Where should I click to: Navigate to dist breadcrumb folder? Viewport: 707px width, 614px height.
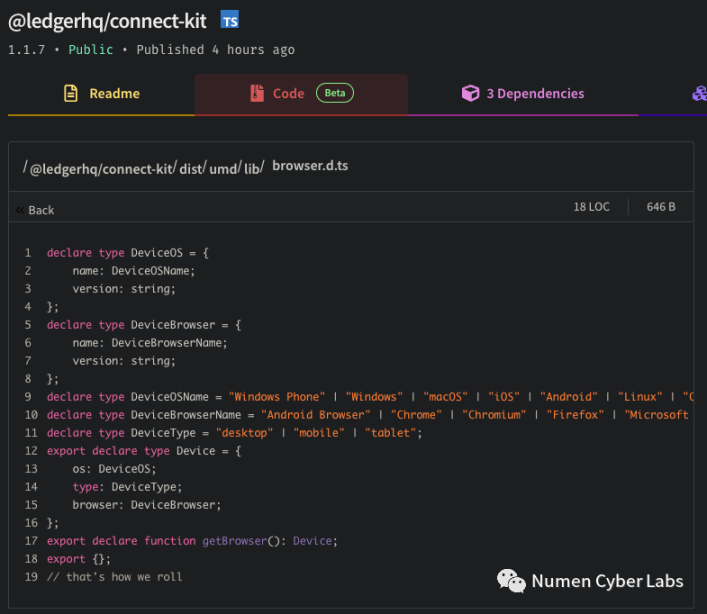(x=191, y=169)
